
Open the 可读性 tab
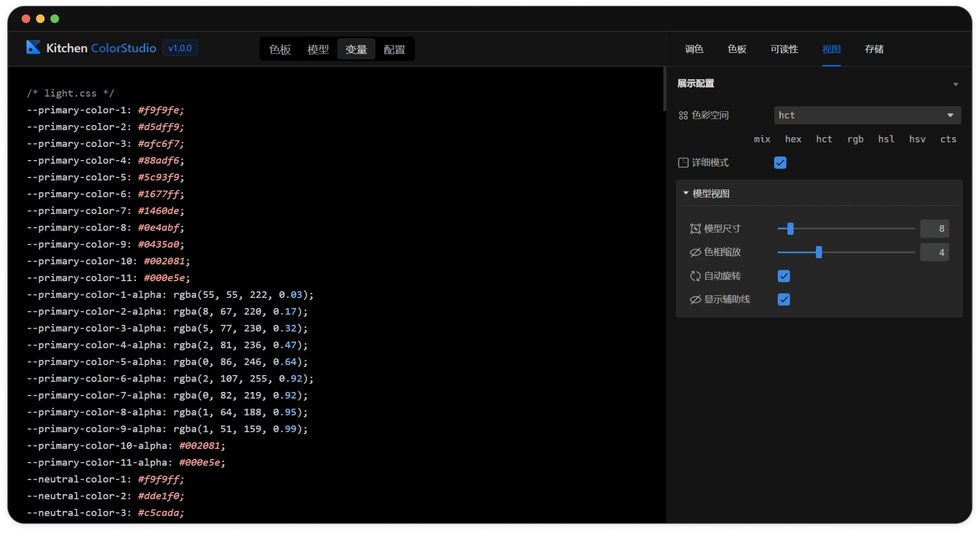click(x=784, y=49)
